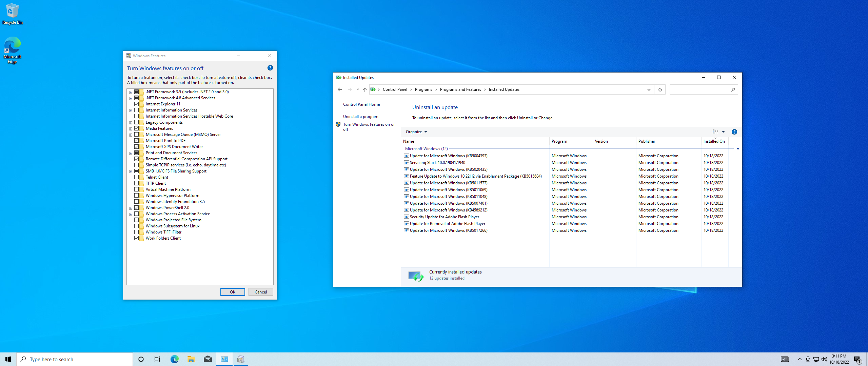The width and height of the screenshot is (868, 366).
Task: Open Mail app from the taskbar
Action: click(208, 359)
